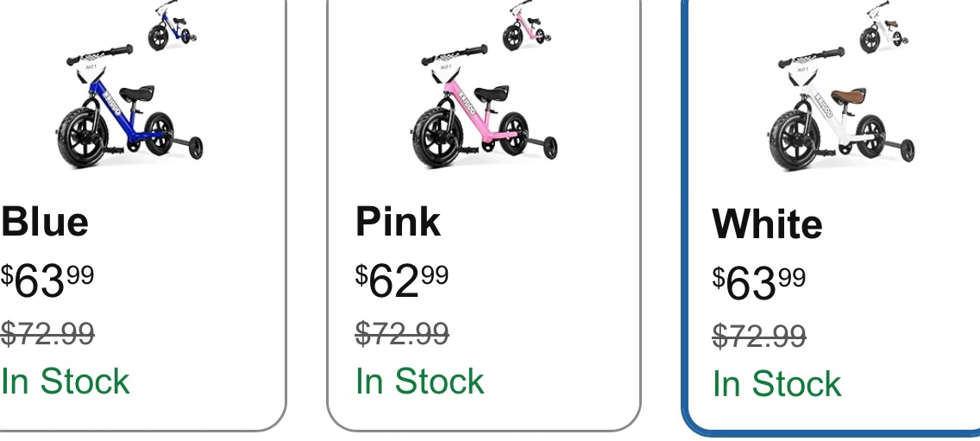
Task: Click the $63.99 price under White
Action: 759,283
